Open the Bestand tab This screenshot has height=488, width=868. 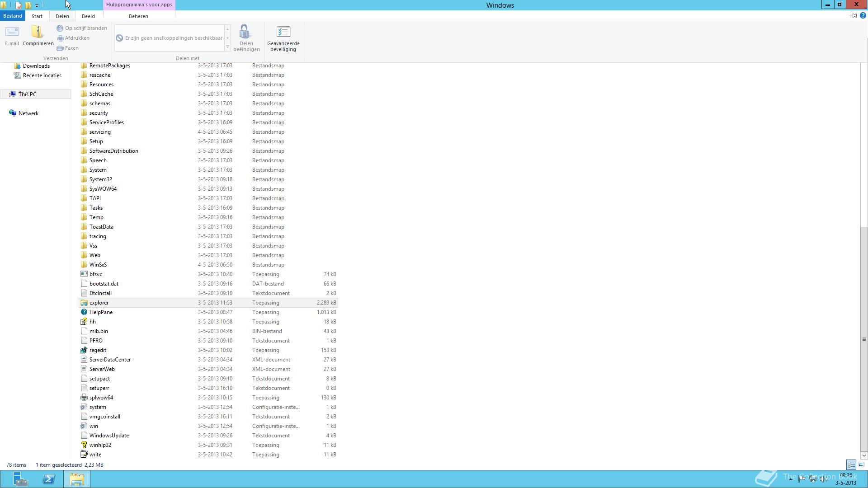[13, 16]
